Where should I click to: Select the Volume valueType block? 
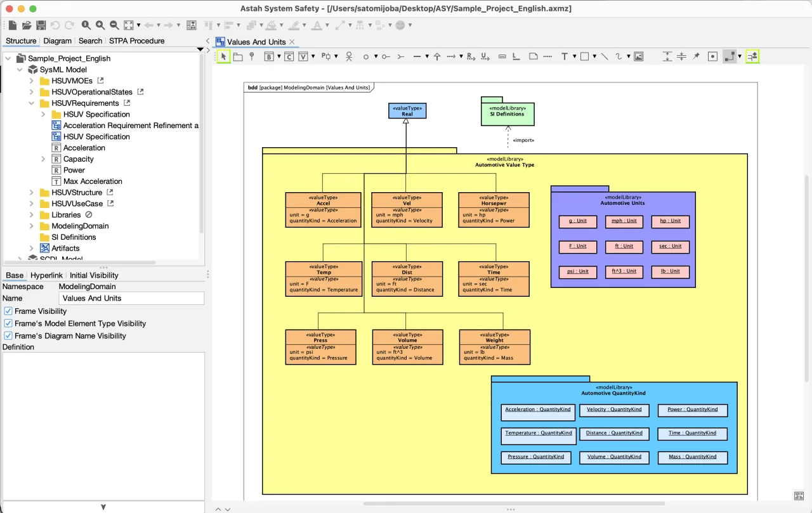tap(407, 347)
